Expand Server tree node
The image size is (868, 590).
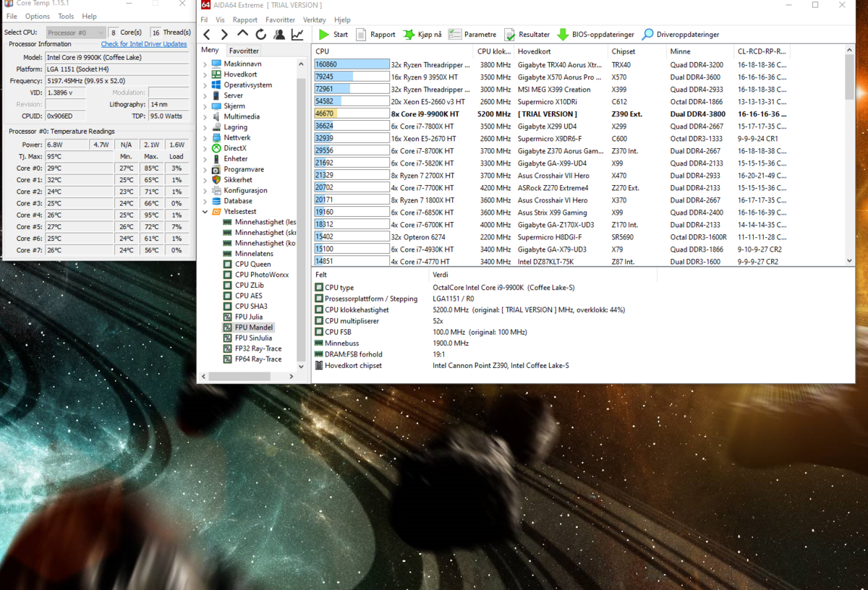206,95
